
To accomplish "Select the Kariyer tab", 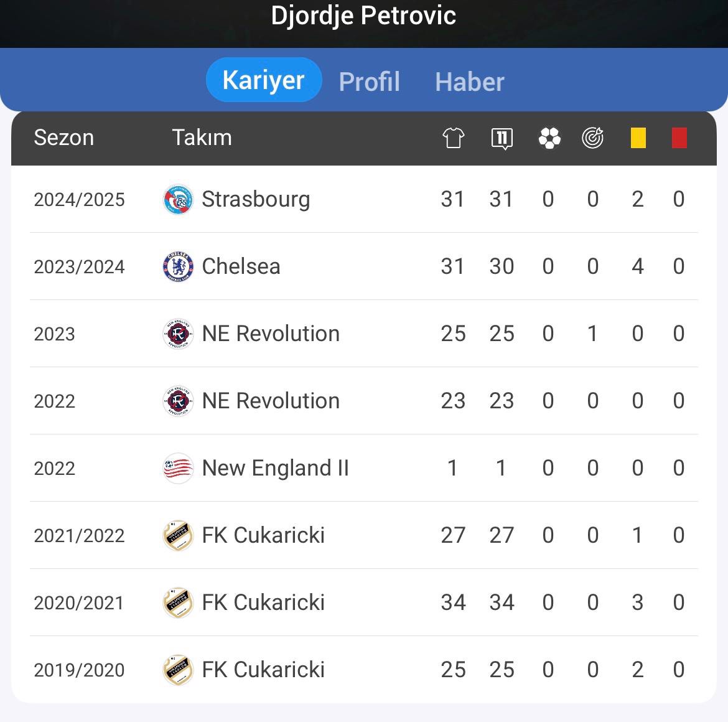I will tap(264, 80).
